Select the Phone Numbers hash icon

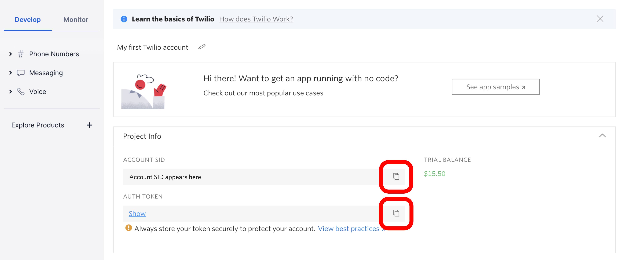tap(21, 54)
